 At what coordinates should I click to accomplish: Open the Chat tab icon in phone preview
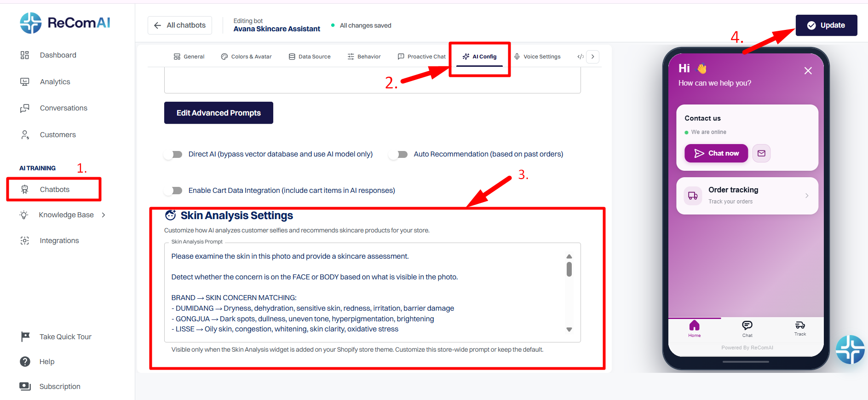point(747,325)
